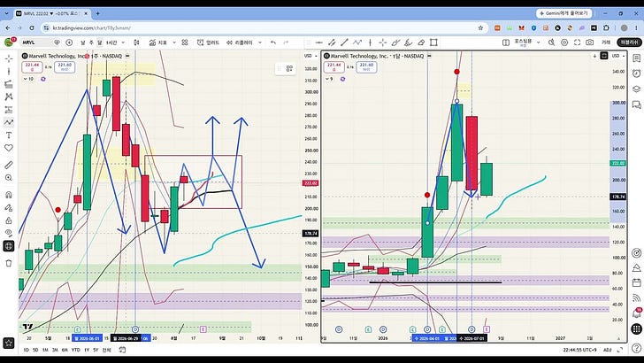Click the camera snapshot icon
The height and width of the screenshot is (363, 644).
coord(590,42)
